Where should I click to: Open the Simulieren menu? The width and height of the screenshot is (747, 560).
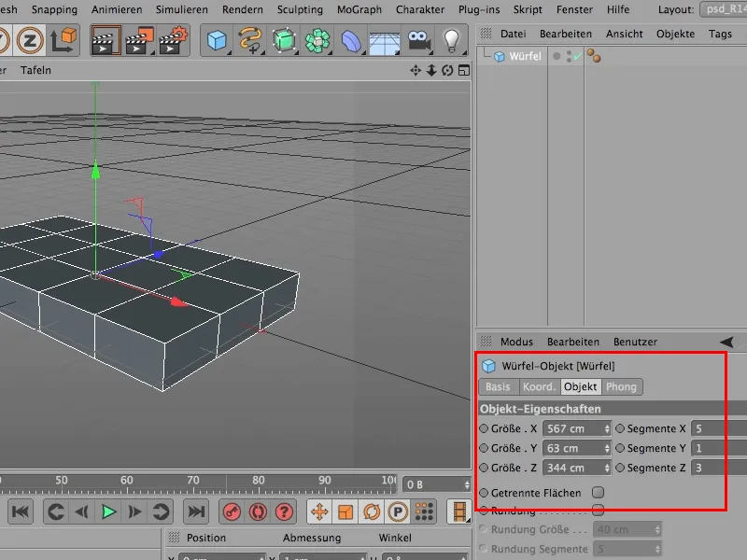pyautogui.click(x=181, y=9)
